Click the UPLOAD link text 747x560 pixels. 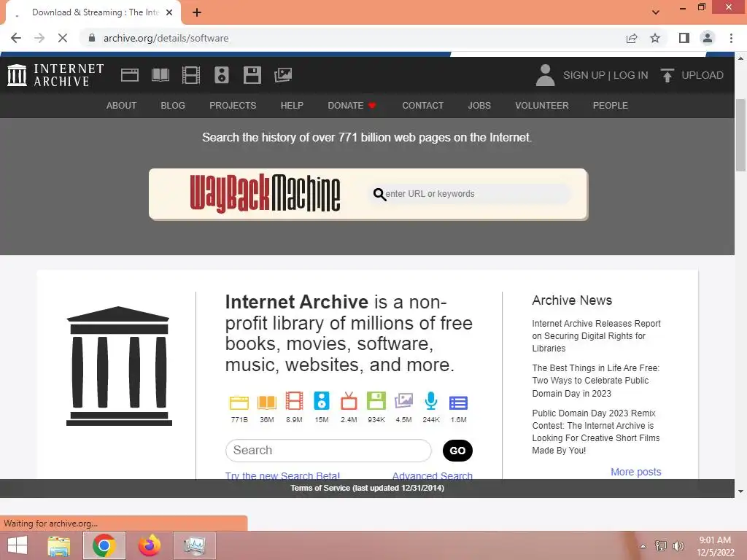[703, 75]
